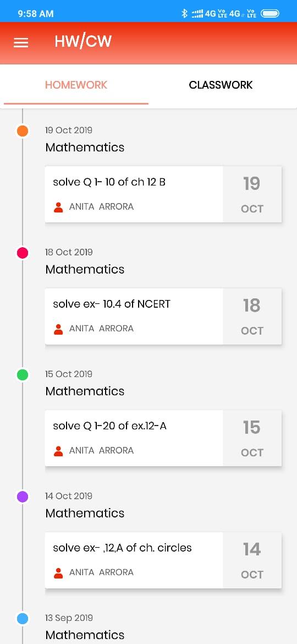Click teacher person icon on 19 Oct card
Image resolution: width=297 pixels, height=644 pixels.
coord(58,207)
